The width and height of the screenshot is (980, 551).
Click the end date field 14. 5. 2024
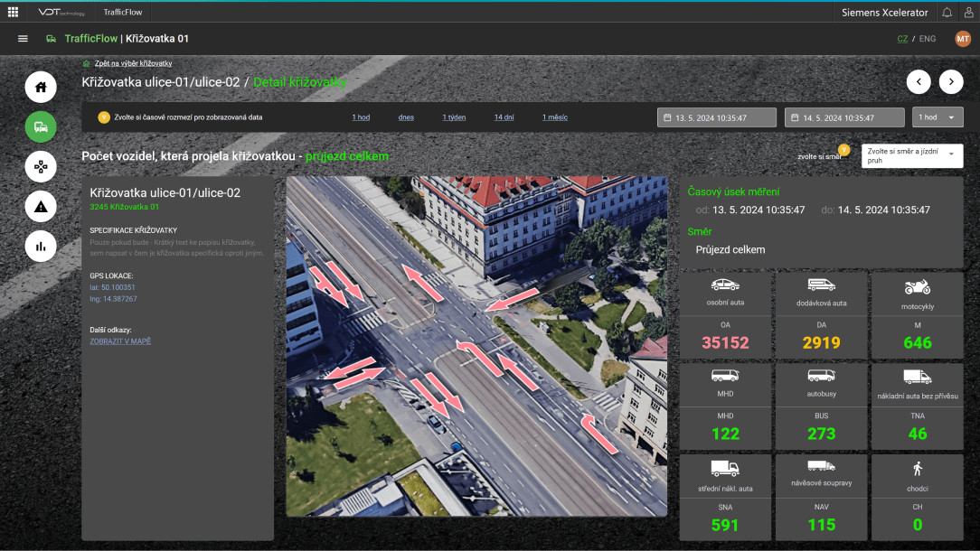(x=844, y=118)
